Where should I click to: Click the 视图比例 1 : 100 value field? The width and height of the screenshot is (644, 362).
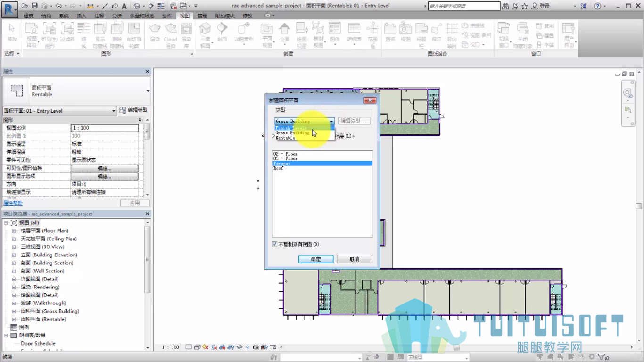tap(104, 128)
